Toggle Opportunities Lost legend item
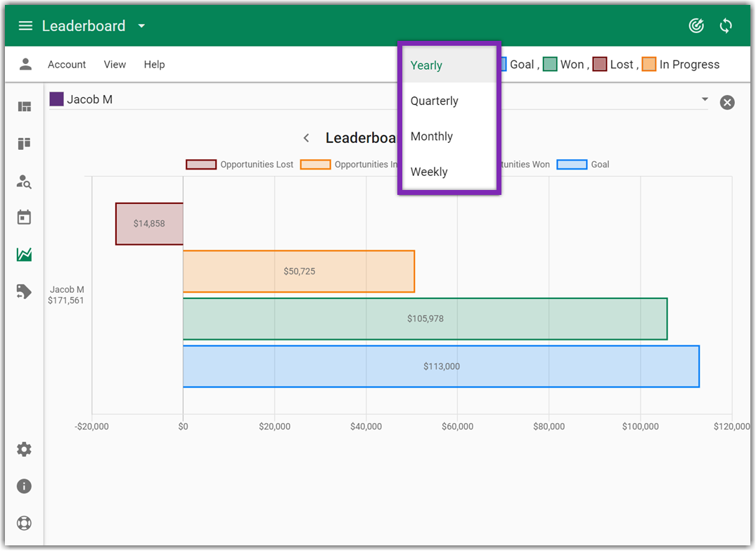 (240, 165)
